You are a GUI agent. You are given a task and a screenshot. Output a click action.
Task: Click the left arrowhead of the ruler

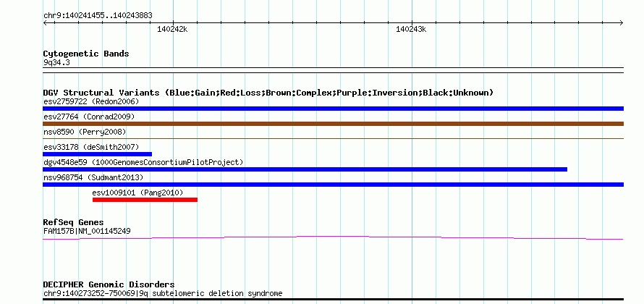tap(45, 23)
